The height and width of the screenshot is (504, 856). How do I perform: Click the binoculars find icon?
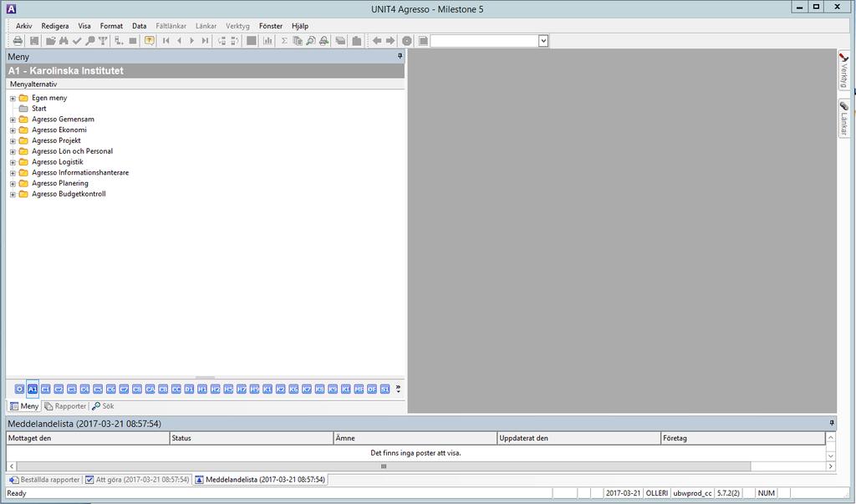(64, 41)
